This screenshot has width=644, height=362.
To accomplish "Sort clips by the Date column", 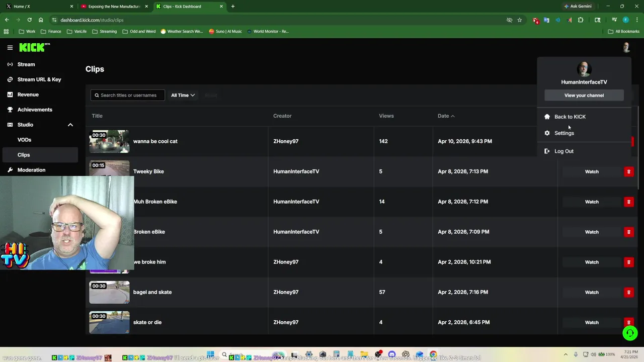I will click(x=446, y=116).
